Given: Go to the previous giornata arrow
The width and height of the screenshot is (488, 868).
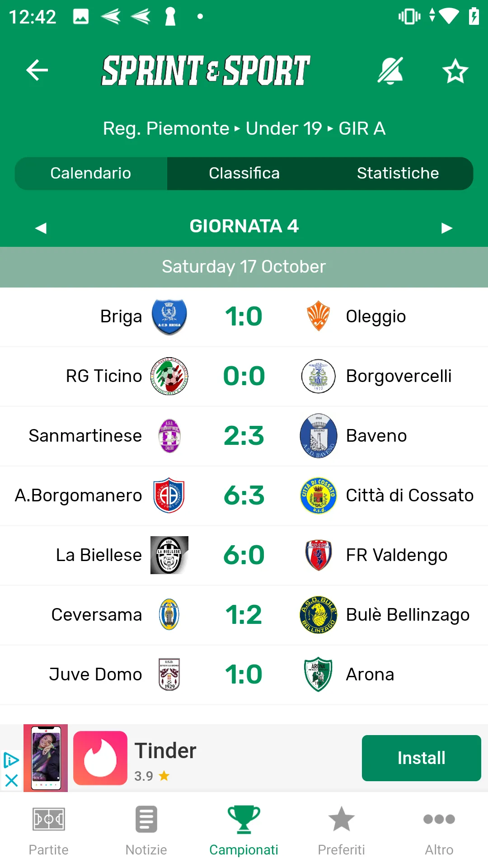Looking at the screenshot, I should pos(41,227).
